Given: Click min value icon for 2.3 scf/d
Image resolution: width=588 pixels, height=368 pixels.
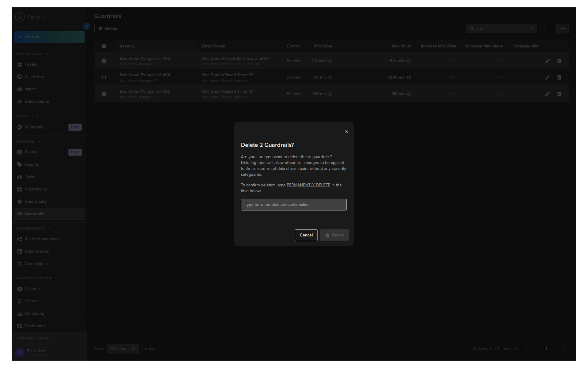Looking at the screenshot, I should pyautogui.click(x=330, y=61).
